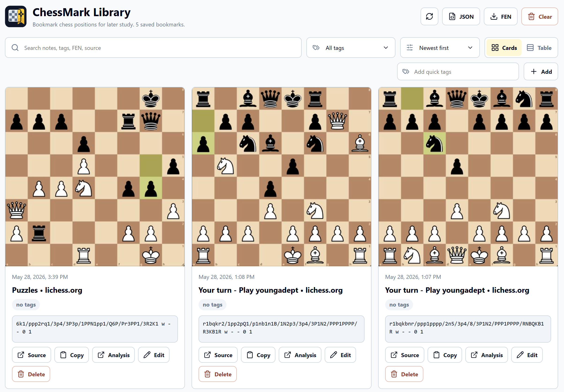Image resolution: width=564 pixels, height=392 pixels.
Task: Click the Add button
Action: point(541,71)
